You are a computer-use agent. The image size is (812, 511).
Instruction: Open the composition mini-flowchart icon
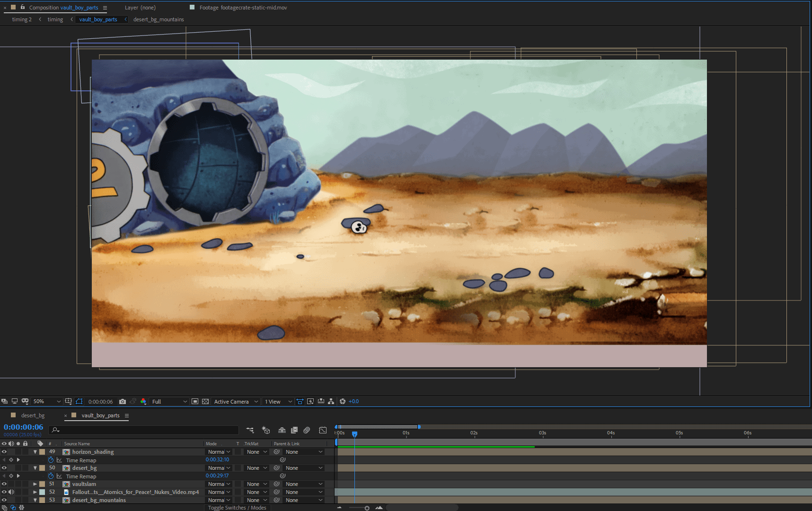pos(250,430)
